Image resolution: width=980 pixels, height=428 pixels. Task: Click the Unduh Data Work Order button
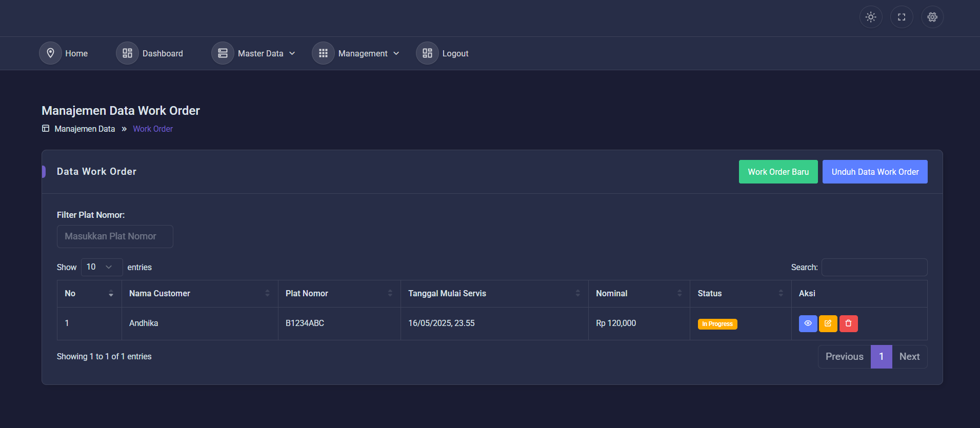point(874,172)
